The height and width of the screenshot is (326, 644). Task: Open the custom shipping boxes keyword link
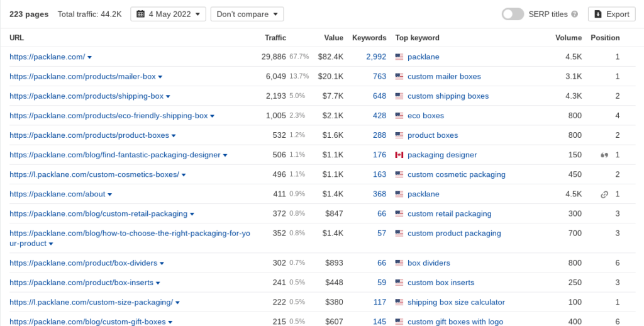[448, 96]
